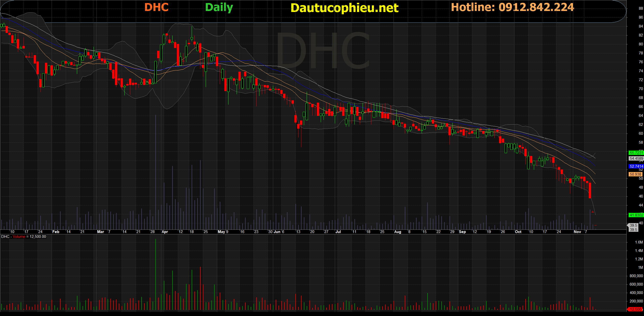
Task: Click the DHC ticker symbol title
Action: (x=156, y=7)
